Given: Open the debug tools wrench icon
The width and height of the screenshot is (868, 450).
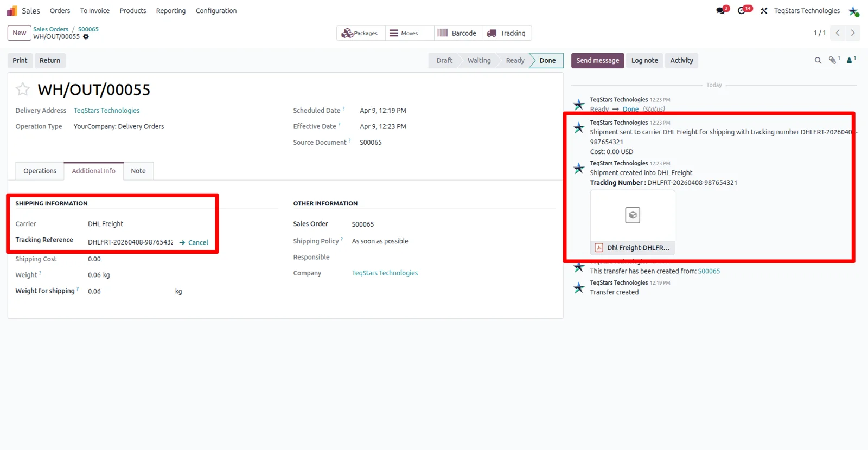Looking at the screenshot, I should 764,11.
